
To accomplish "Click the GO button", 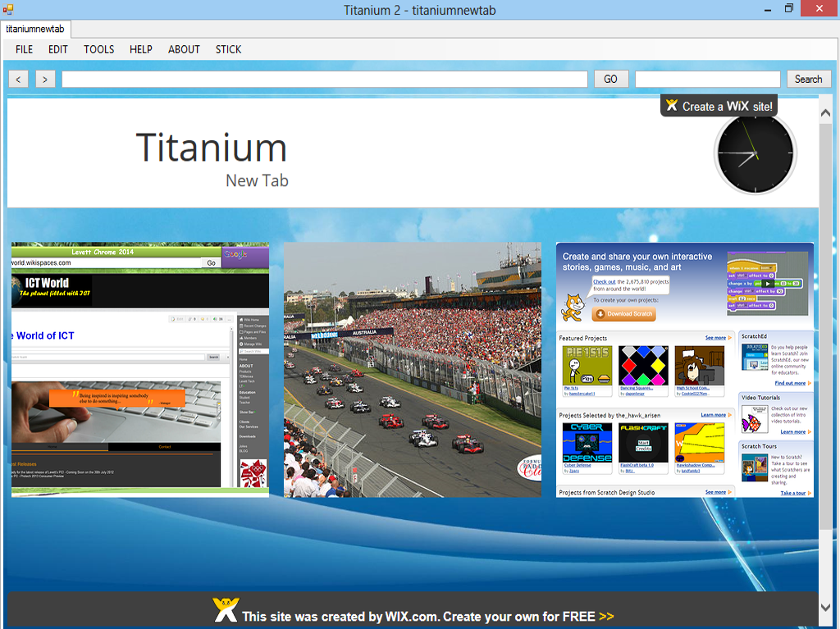I will click(x=610, y=80).
